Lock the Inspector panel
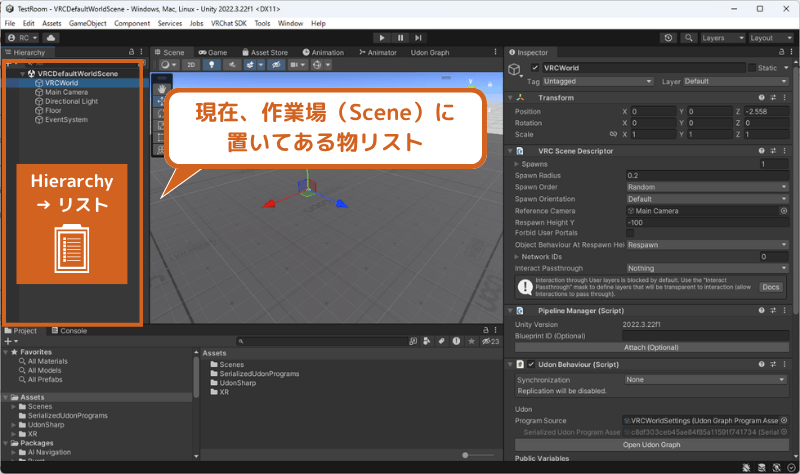This screenshot has width=800, height=474. click(782, 52)
